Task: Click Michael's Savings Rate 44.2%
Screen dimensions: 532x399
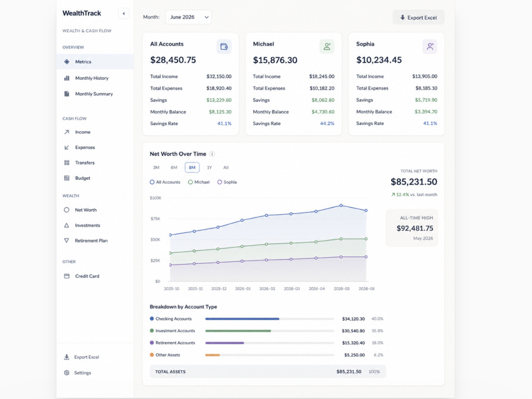Action: tap(327, 123)
